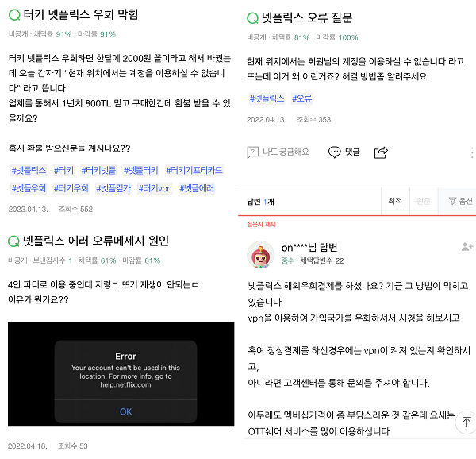This screenshot has width=476, height=459.
Task: Click the scroll-to-top arrow button
Action: (x=466, y=422)
